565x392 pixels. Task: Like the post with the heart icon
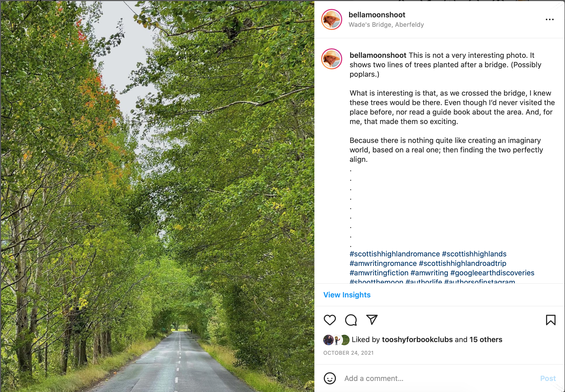coord(330,320)
